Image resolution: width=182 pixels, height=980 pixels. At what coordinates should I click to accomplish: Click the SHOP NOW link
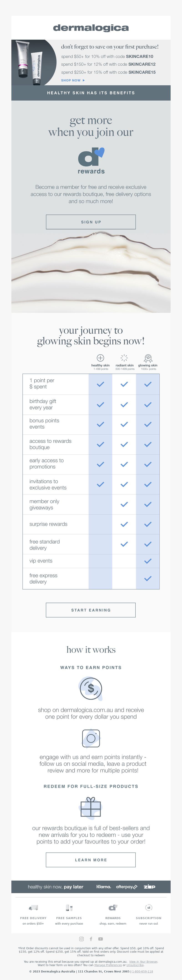(73, 80)
